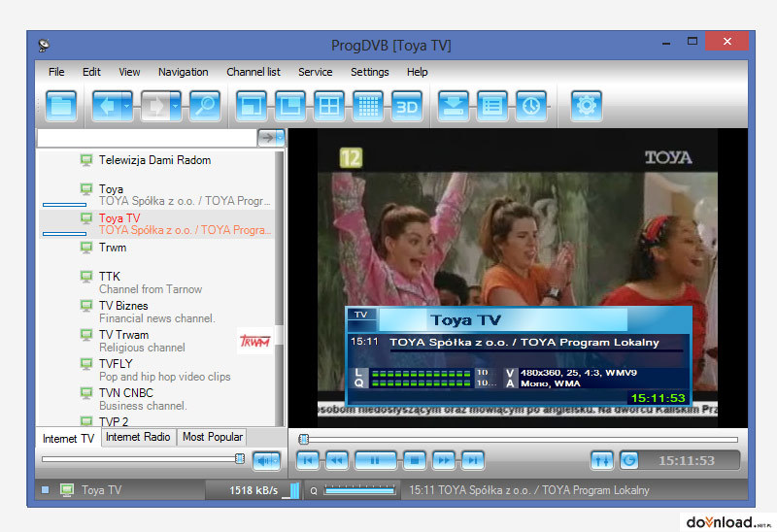Toggle the 3D mode button
Viewport: 777px width, 532px height.
pyautogui.click(x=407, y=106)
